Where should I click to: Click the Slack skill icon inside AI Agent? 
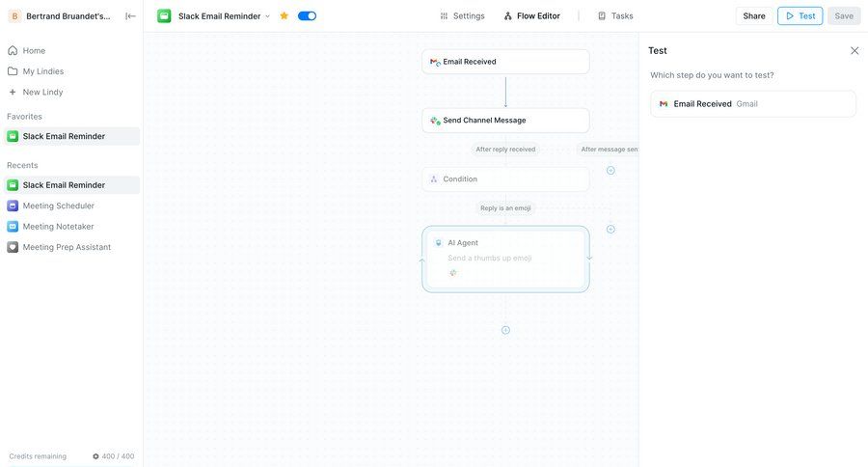pyautogui.click(x=453, y=272)
